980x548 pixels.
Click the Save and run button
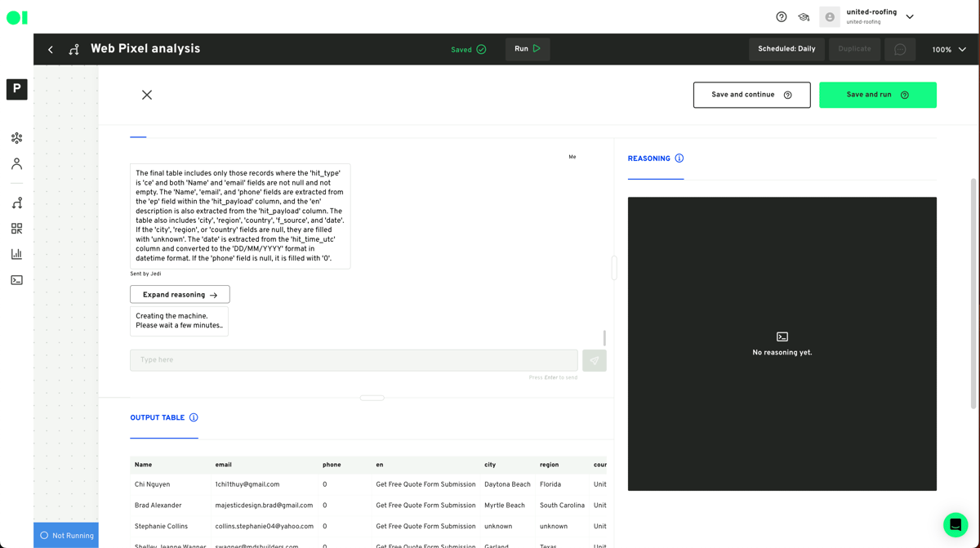coord(877,95)
